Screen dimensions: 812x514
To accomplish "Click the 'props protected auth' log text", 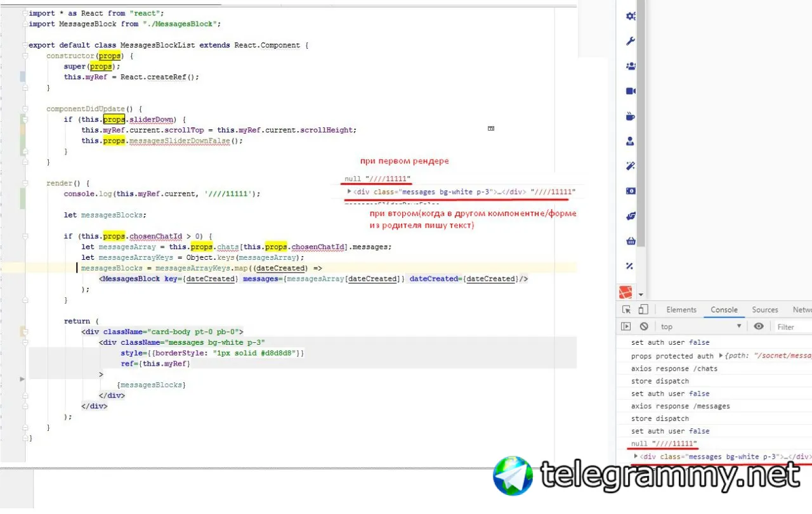I will (x=672, y=356).
